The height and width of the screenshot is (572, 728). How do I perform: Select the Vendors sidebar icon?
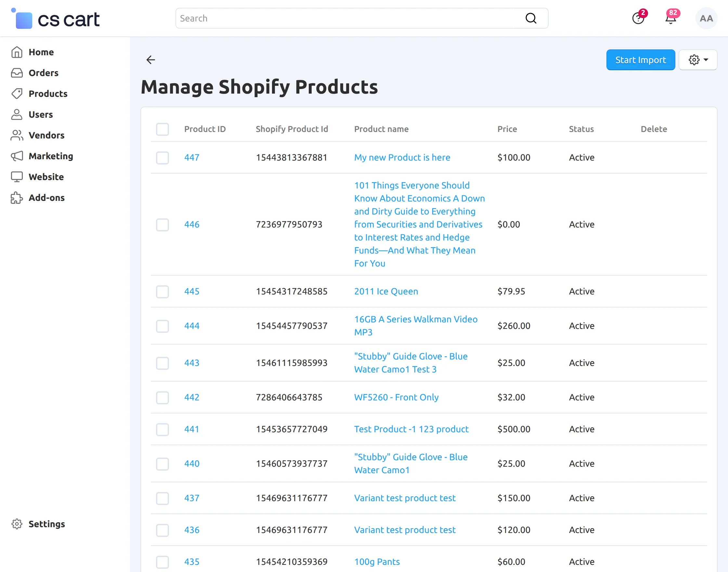[x=17, y=135]
